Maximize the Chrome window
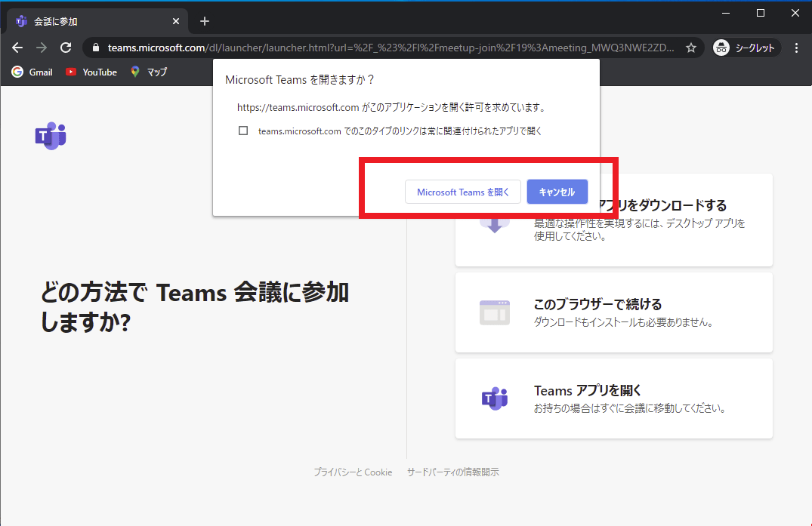 760,13
